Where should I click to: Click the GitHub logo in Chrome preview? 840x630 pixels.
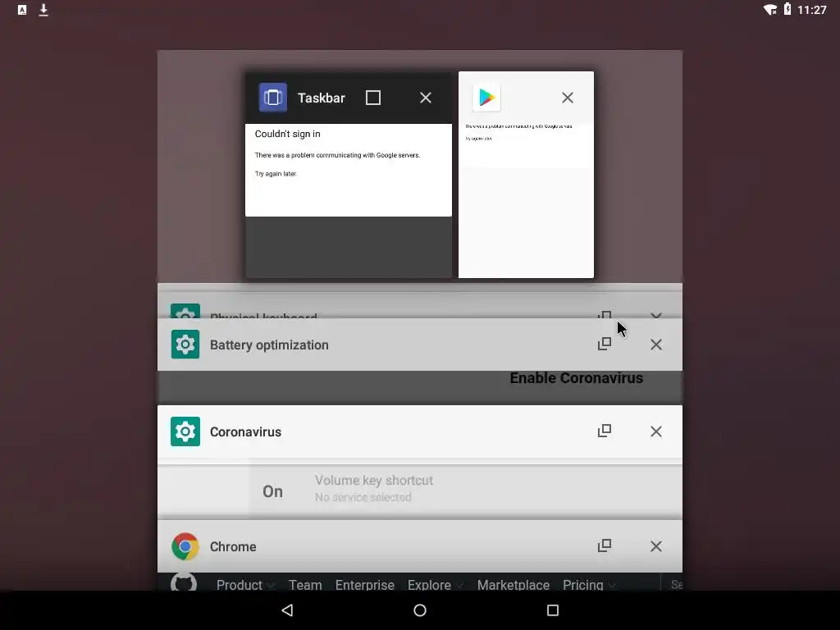(x=184, y=583)
